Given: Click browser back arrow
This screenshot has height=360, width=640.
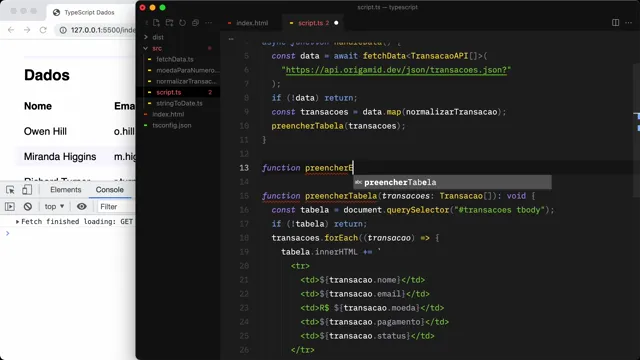Looking at the screenshot, I should tap(11, 30).
